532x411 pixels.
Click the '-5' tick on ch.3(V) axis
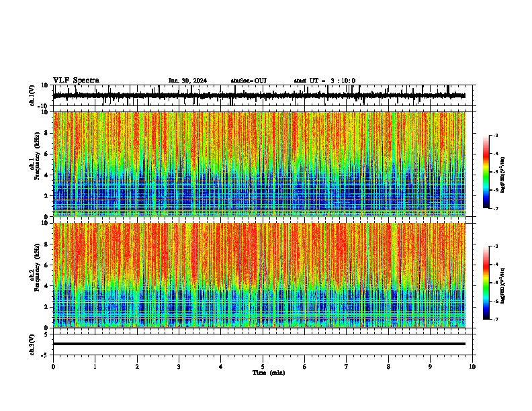45,355
